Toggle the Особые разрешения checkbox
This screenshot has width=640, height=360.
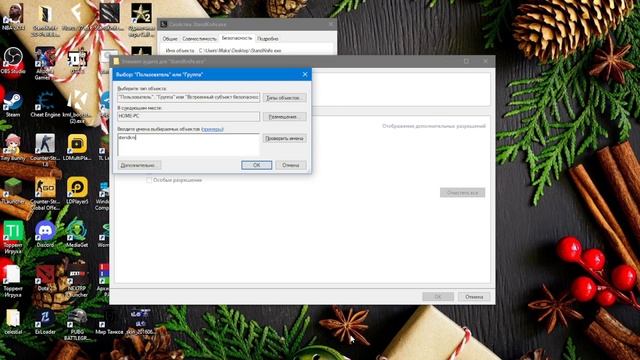click(x=149, y=180)
